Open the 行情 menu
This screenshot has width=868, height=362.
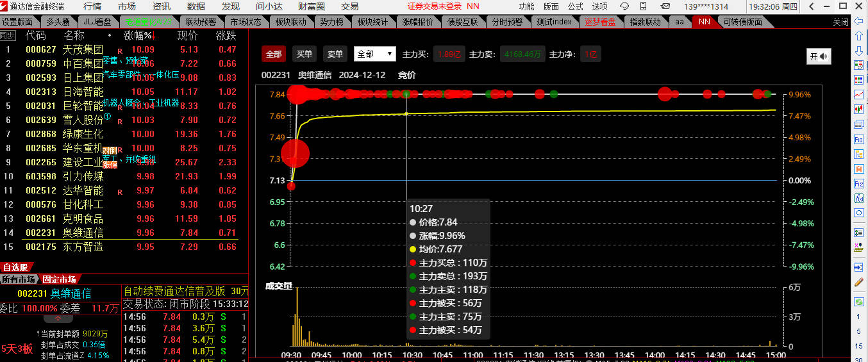[x=92, y=6]
